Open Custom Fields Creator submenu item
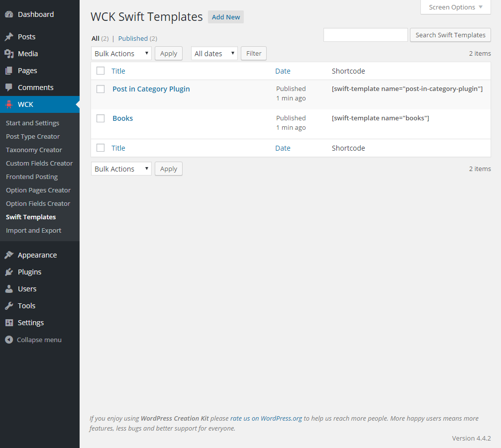501x448 pixels. coord(39,163)
